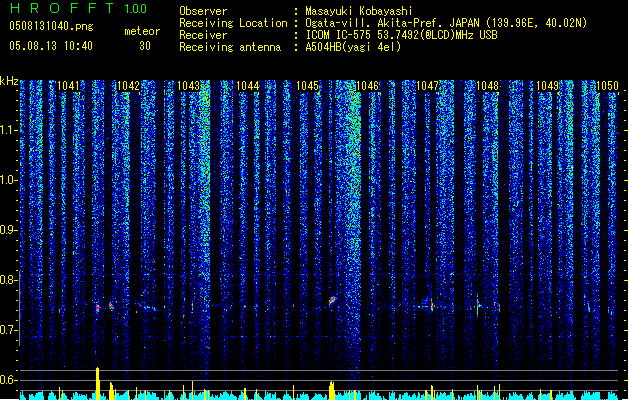Click time marker 1043
This screenshot has height=400, width=629.
coord(188,86)
